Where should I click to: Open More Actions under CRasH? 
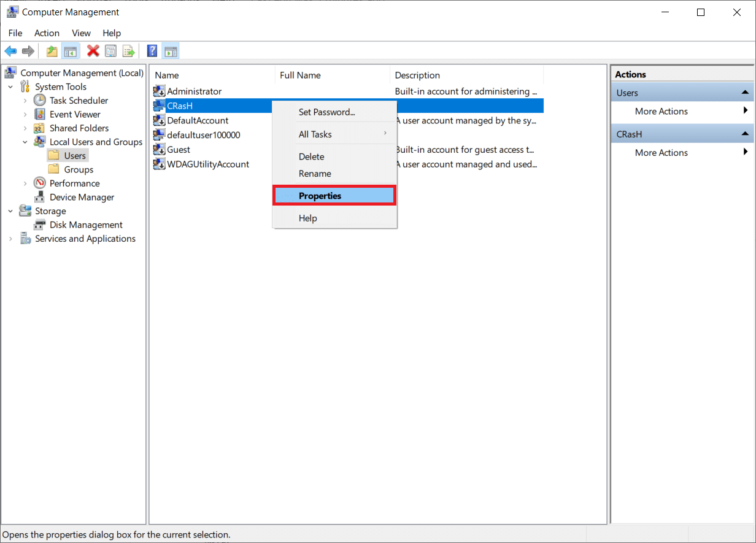pos(661,153)
